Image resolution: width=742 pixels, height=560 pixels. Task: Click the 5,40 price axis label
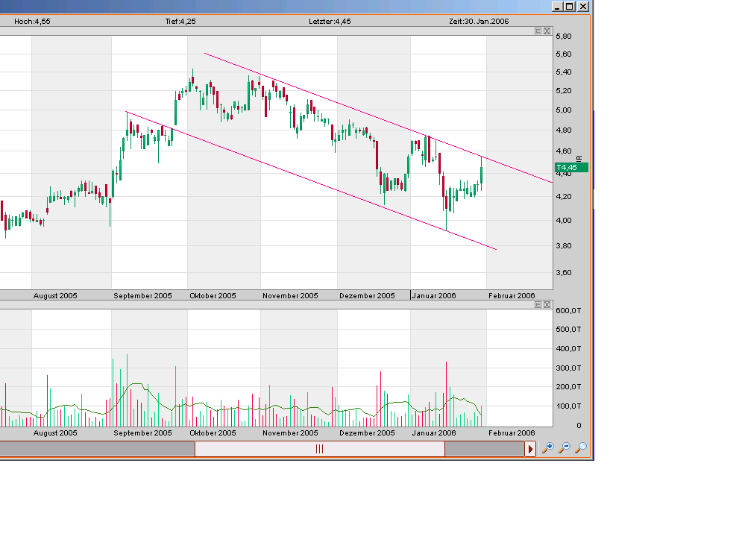[x=564, y=72]
